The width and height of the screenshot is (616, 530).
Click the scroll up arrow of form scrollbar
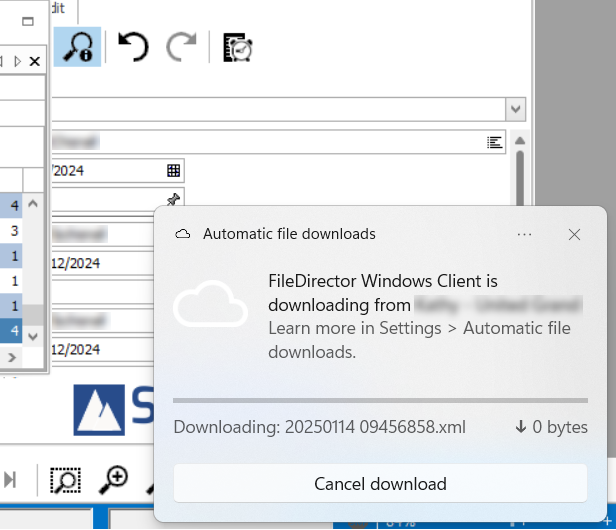click(x=520, y=140)
